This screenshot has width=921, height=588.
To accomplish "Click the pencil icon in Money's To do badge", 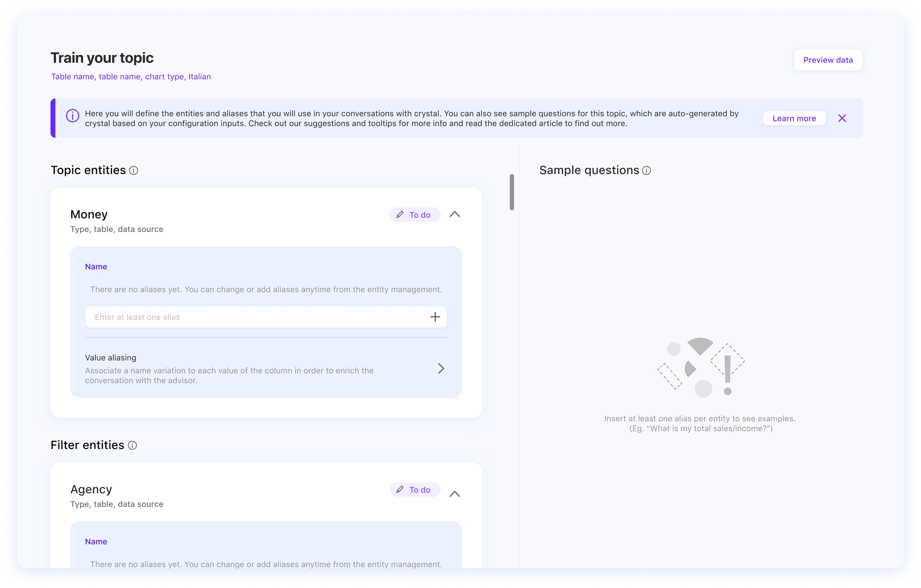I will (400, 215).
